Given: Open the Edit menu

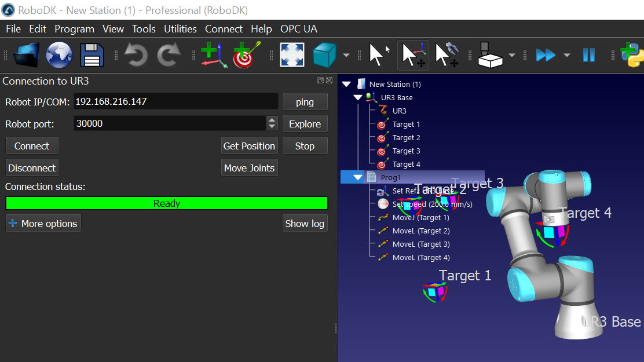Looking at the screenshot, I should pos(38,29).
